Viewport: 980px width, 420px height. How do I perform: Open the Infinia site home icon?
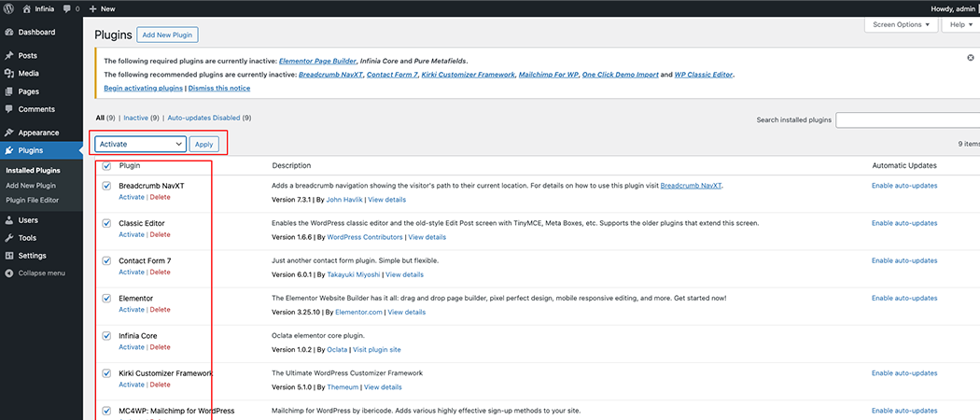[x=27, y=8]
